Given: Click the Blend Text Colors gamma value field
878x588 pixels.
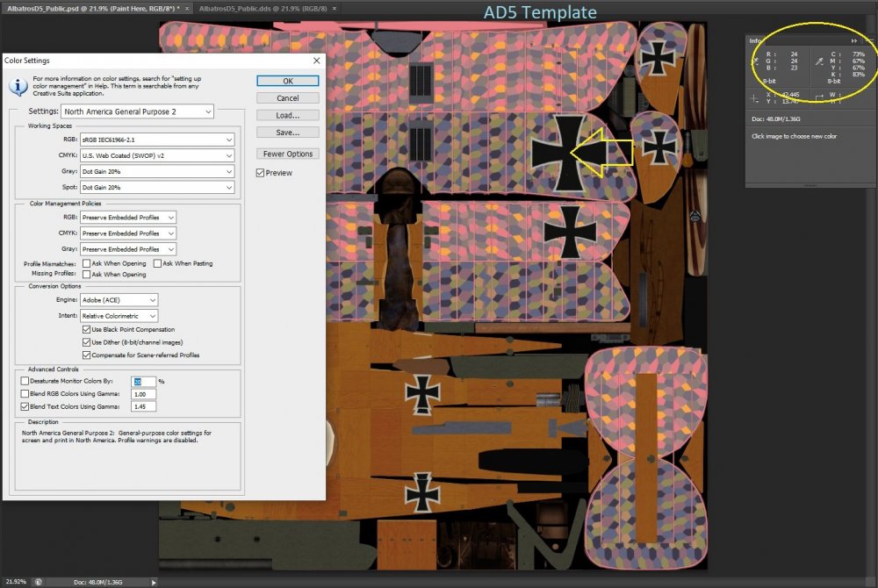Looking at the screenshot, I should click(144, 407).
